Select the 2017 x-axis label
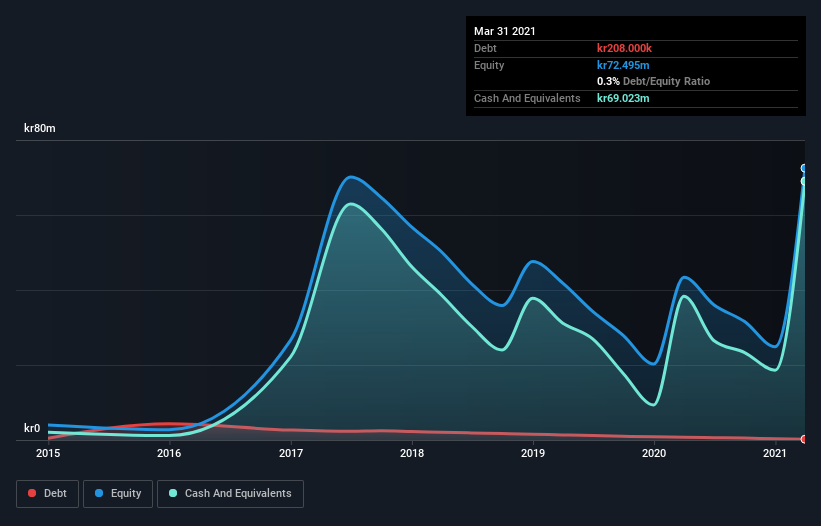821x526 pixels. point(291,453)
